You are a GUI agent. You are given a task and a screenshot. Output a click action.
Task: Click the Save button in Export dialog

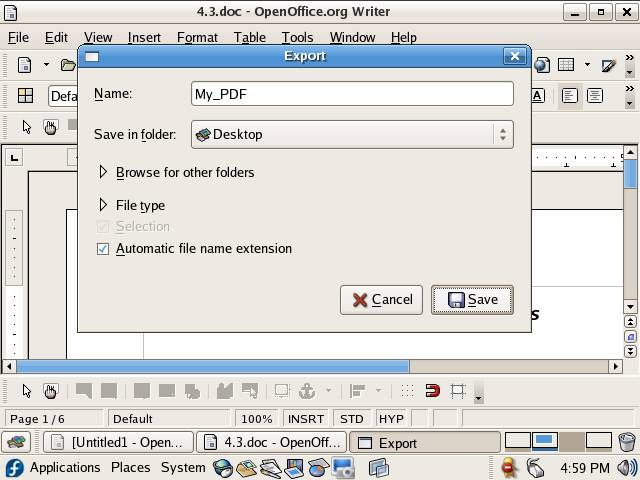(472, 300)
